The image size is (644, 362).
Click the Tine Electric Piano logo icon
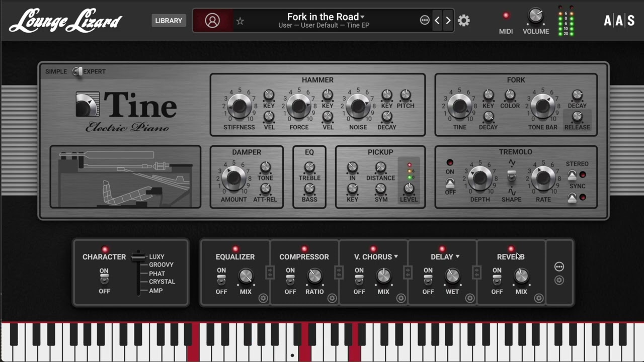[88, 104]
